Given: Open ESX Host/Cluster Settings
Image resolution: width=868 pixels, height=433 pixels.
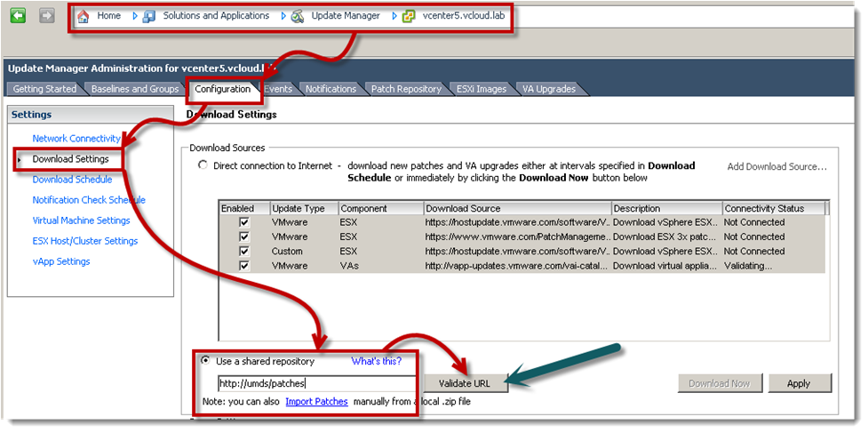Looking at the screenshot, I should [x=84, y=241].
